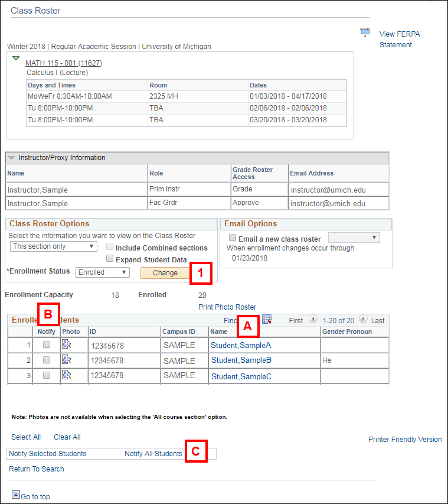Enable Include Combined sections checkbox

pos(110,248)
